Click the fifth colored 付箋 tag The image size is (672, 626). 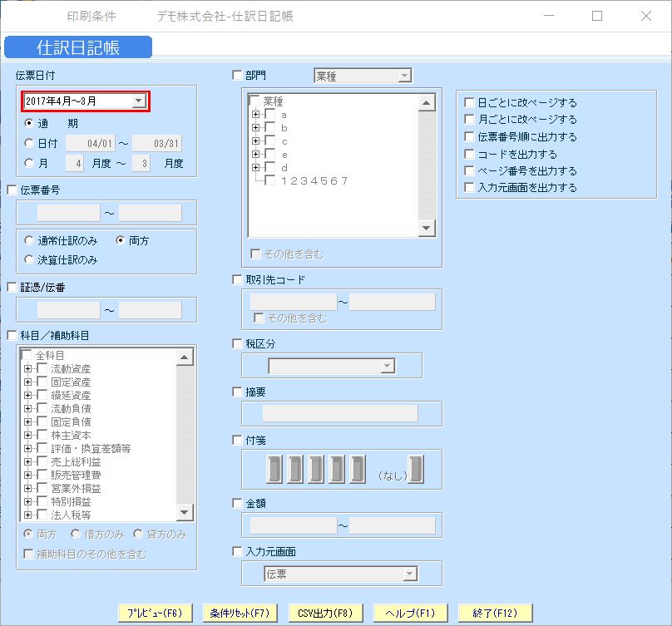(358, 469)
